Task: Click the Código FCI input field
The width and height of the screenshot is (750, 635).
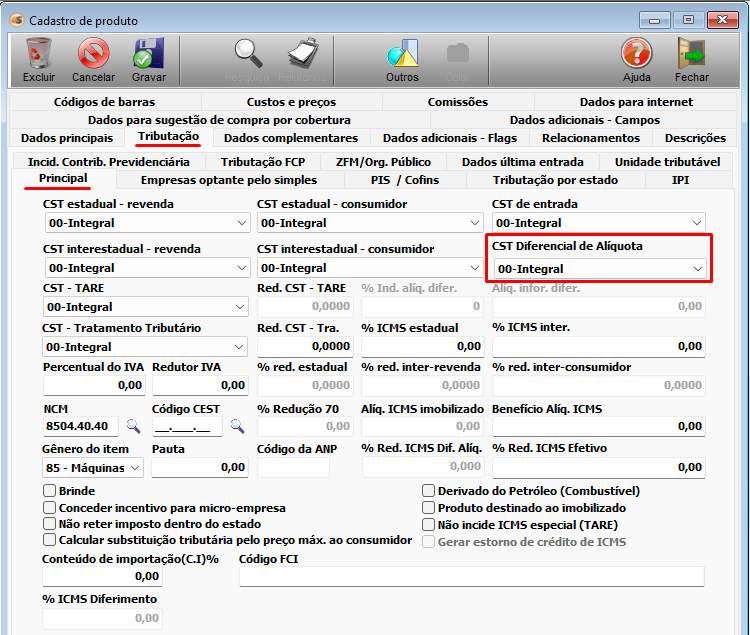Action: coord(471,576)
